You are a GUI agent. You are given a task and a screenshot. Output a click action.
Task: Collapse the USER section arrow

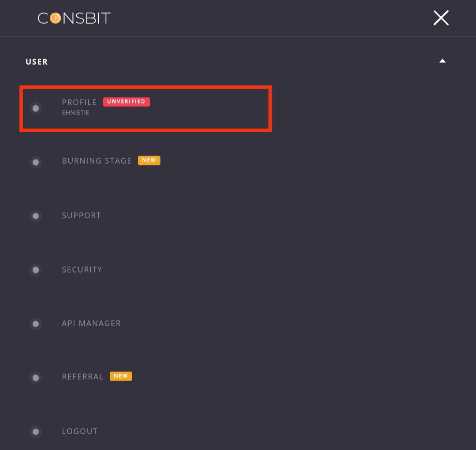443,61
